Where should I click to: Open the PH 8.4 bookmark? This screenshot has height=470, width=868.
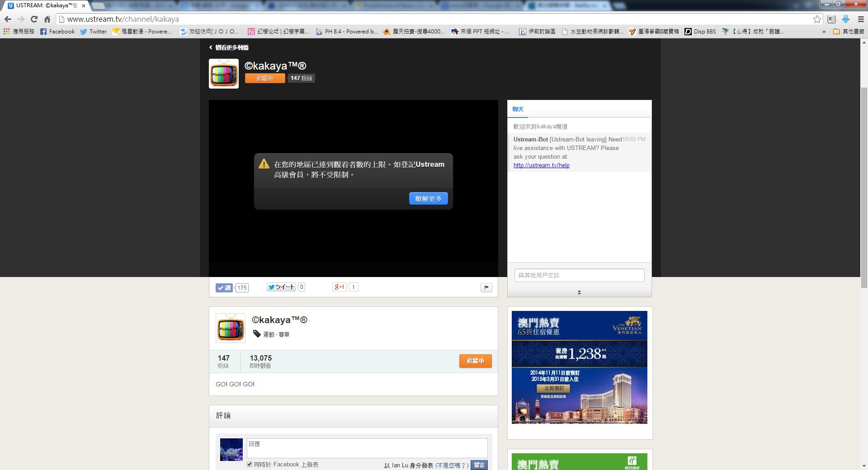tap(347, 31)
